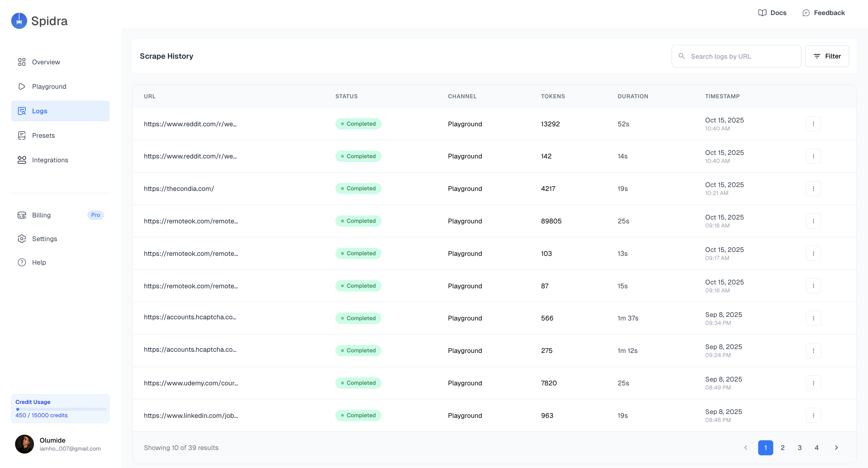This screenshot has height=468, width=868.
Task: Click the Spidra spider logo icon
Action: click(x=19, y=21)
